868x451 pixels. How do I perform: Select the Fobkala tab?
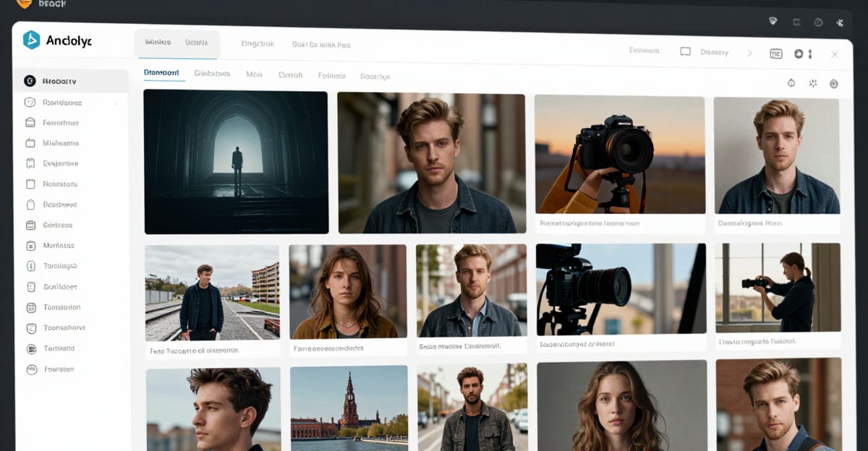[331, 75]
